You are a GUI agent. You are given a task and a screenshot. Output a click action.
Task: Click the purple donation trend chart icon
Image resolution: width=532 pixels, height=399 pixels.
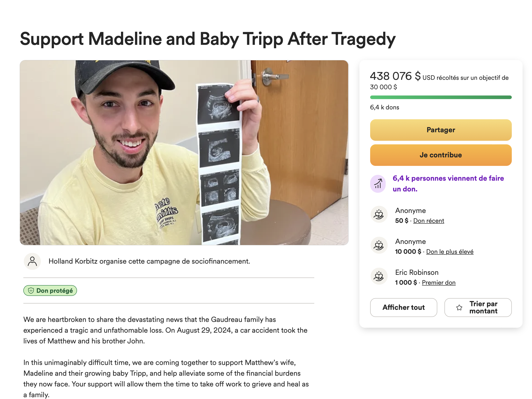click(378, 184)
